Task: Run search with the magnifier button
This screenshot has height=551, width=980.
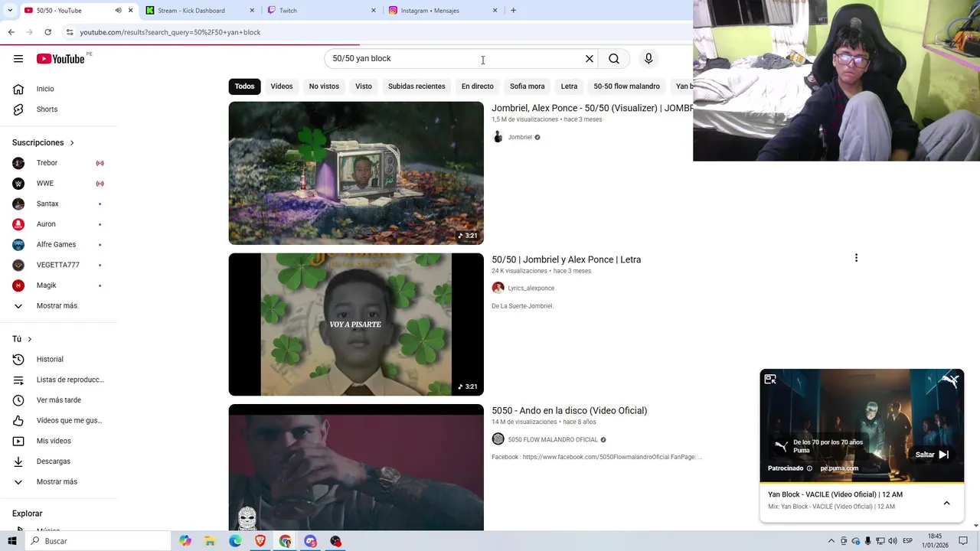Action: (x=614, y=59)
